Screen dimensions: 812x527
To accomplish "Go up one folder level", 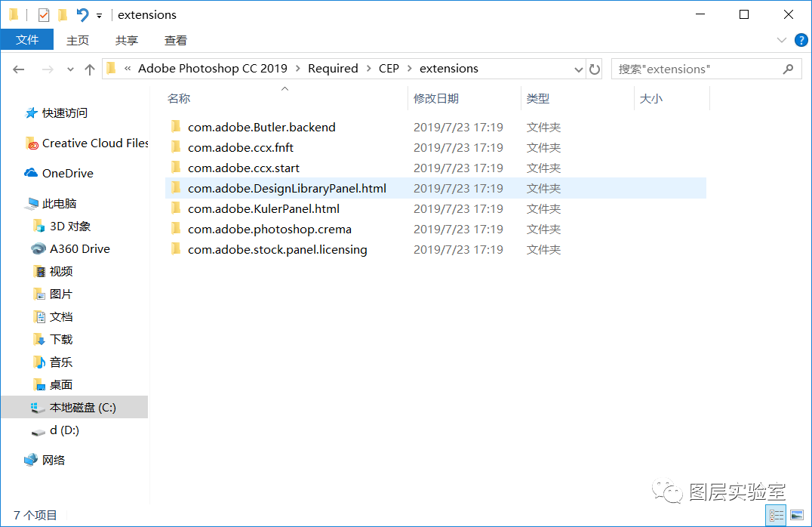I will 90,69.
